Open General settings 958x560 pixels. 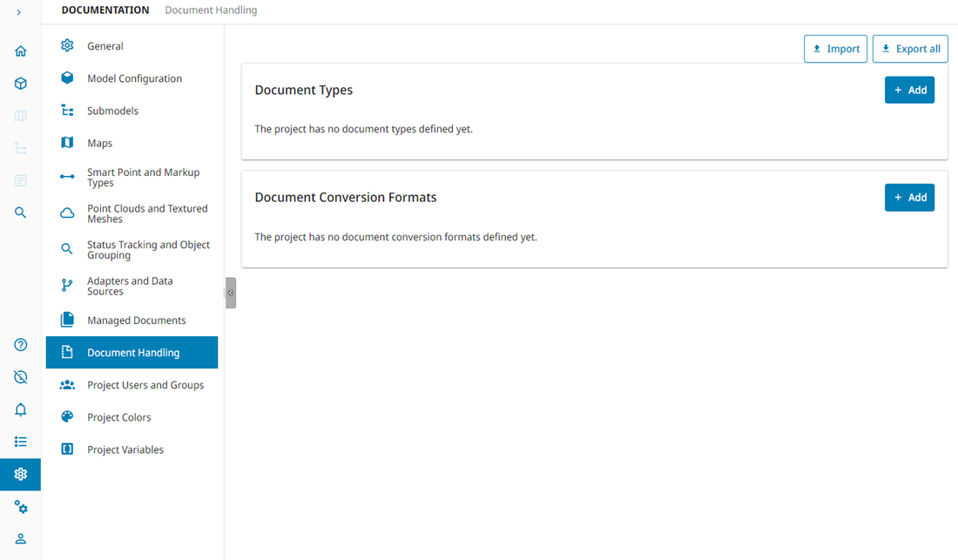pyautogui.click(x=132, y=46)
